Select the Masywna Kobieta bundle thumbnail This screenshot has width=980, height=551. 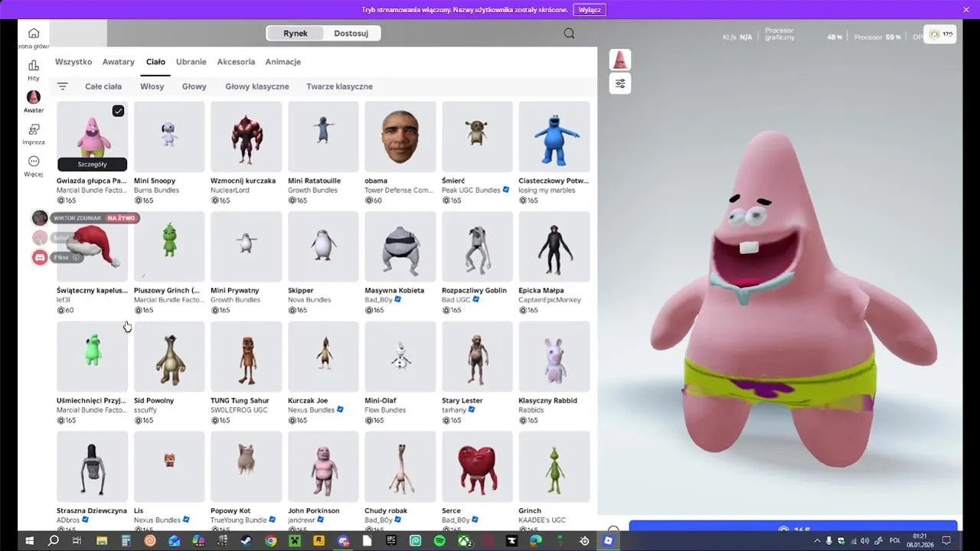(x=400, y=246)
